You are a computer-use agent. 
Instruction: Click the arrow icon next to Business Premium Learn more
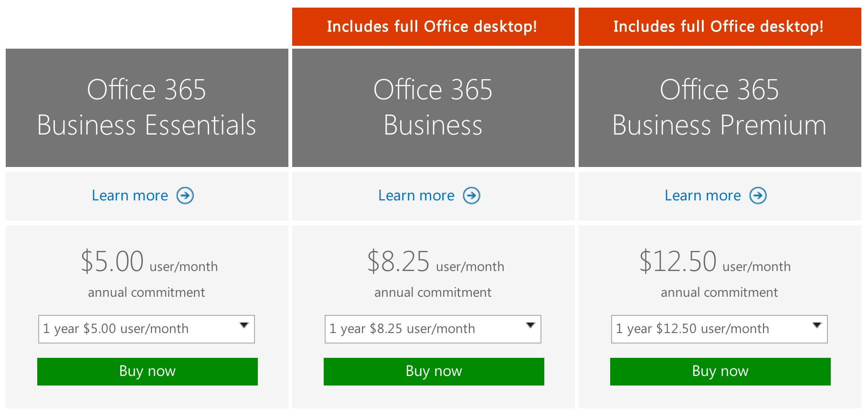pos(758,195)
